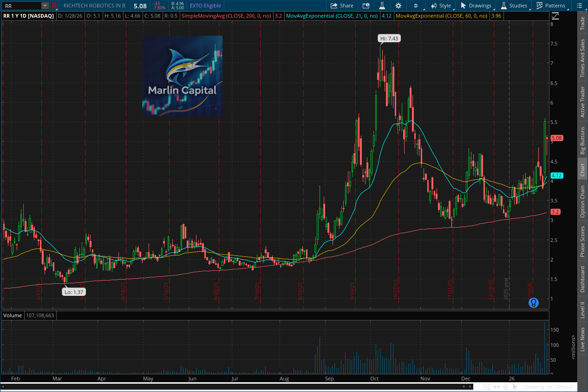
Task: Open the Phase Scores side tab
Action: [x=582, y=242]
